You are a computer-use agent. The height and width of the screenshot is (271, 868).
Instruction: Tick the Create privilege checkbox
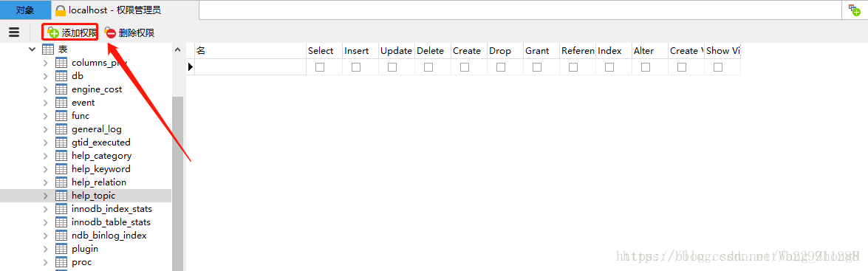click(465, 67)
